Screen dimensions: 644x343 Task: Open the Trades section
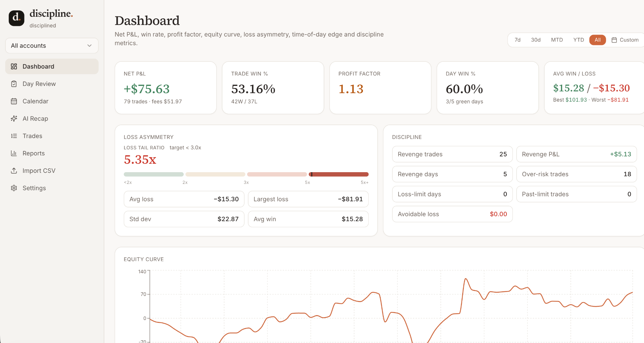point(52,136)
